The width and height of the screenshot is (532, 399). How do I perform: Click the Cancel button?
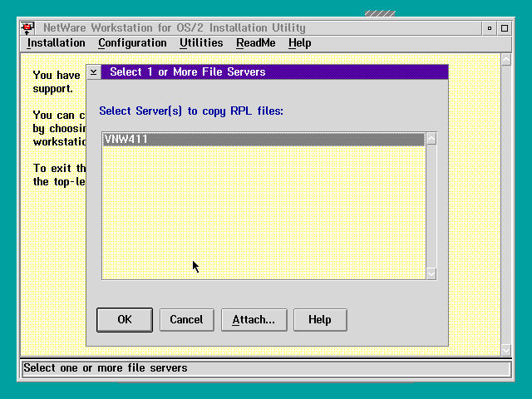(186, 319)
